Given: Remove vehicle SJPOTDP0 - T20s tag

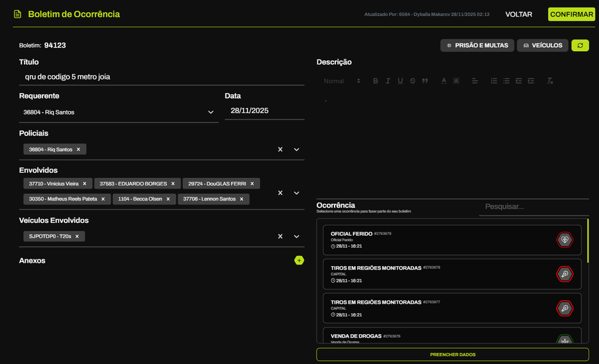Looking at the screenshot, I should (x=77, y=236).
